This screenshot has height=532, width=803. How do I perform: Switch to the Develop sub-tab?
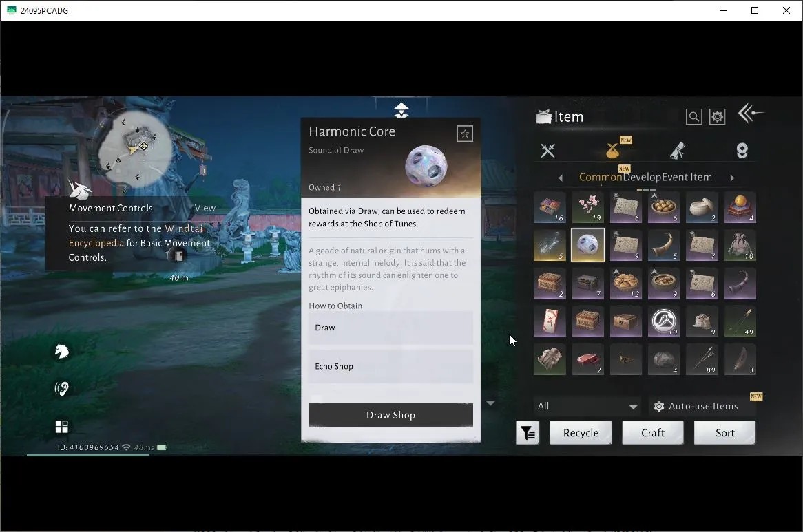pyautogui.click(x=642, y=177)
